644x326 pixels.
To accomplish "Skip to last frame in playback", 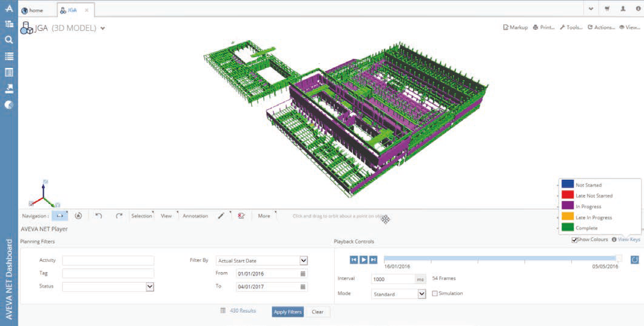I will (374, 260).
